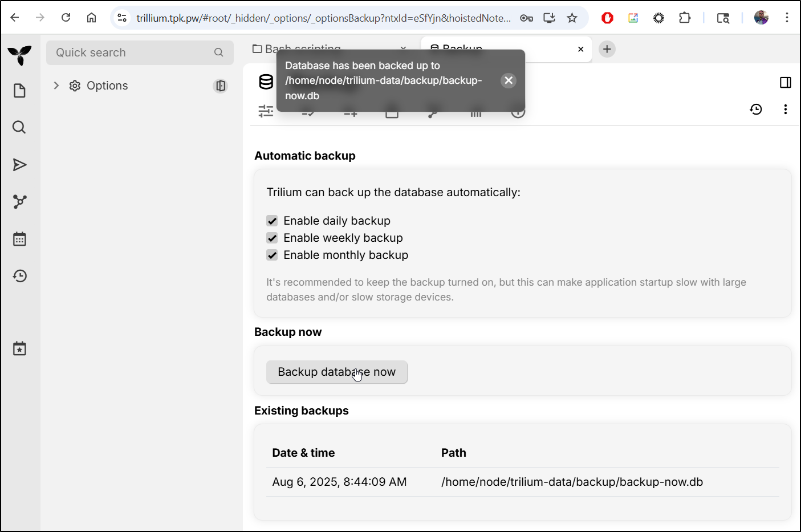Create a new note from launcher
801x532 pixels.
click(19, 91)
